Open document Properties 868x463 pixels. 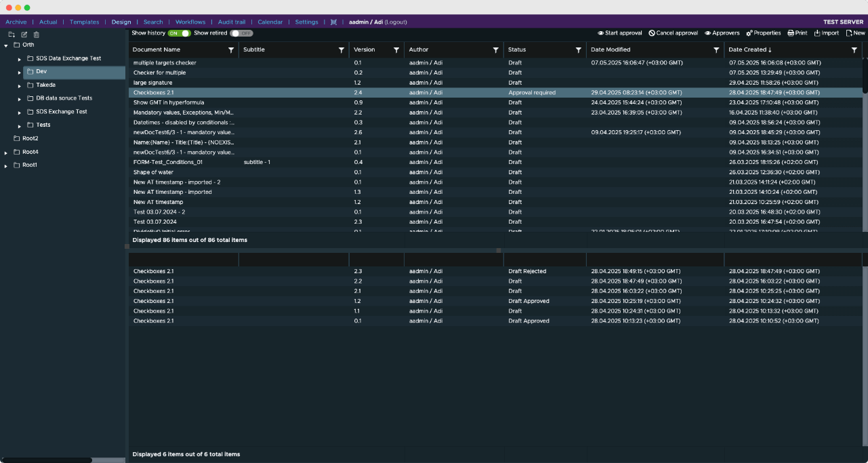[x=764, y=33]
